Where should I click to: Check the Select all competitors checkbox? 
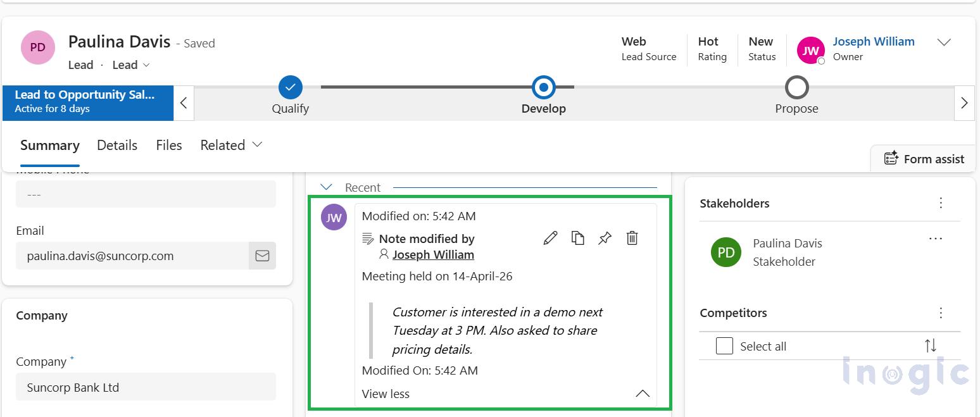[x=724, y=345]
